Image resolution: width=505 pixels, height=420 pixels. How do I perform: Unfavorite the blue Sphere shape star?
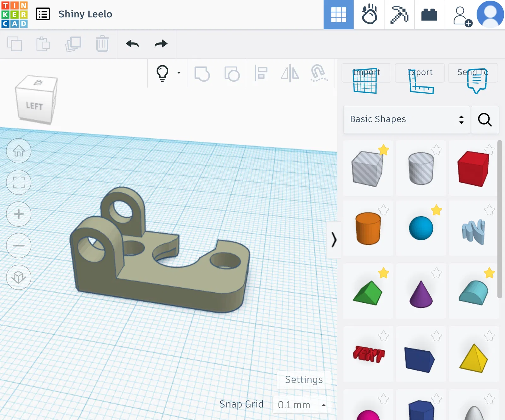437,210
